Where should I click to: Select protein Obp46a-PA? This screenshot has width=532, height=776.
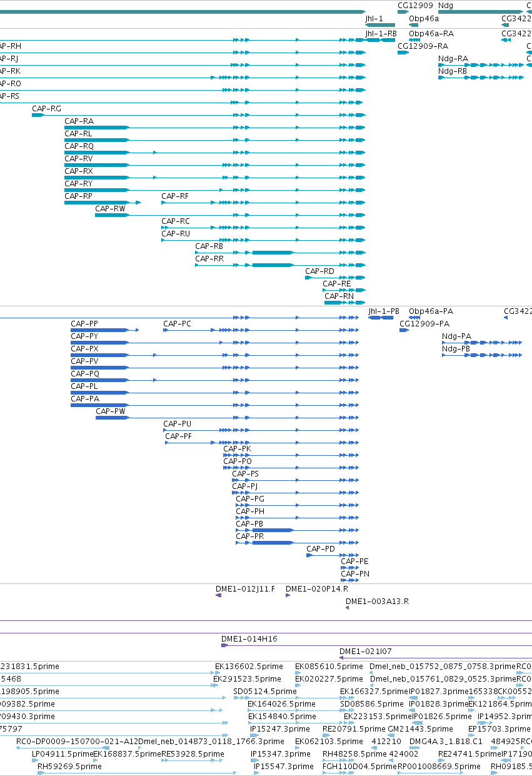[431, 311]
